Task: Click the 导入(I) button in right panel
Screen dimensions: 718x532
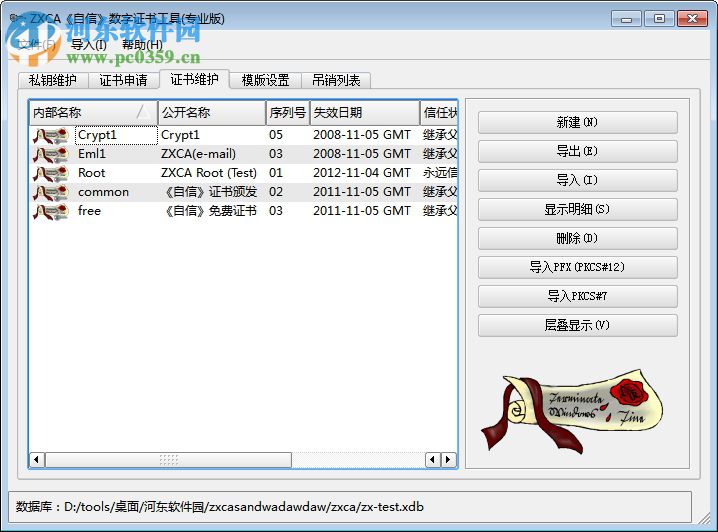Action: 577,180
